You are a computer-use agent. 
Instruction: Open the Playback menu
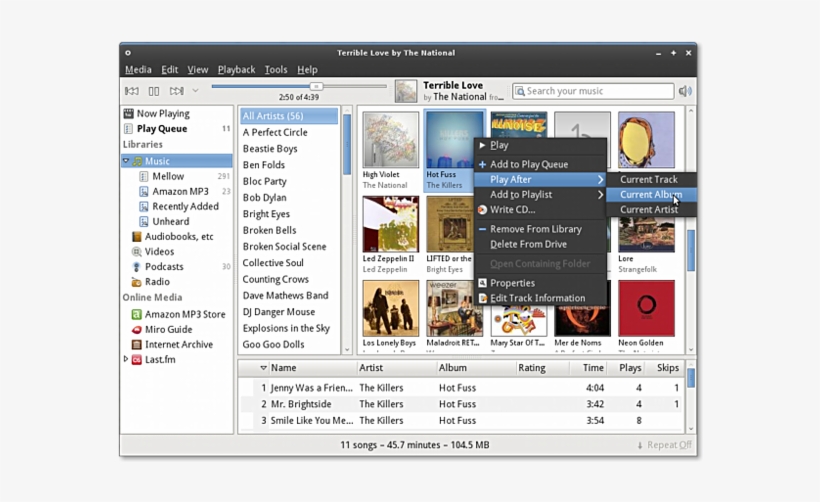coord(236,70)
